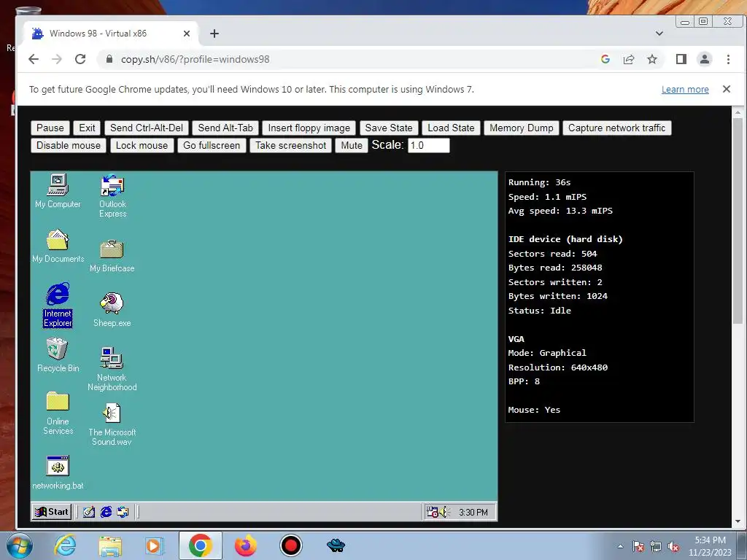
Task: Click the Scale input field
Action: tap(428, 145)
